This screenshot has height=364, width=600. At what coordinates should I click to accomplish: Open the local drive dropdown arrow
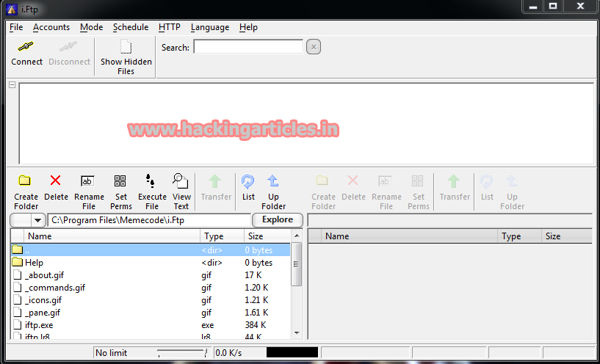(x=37, y=220)
